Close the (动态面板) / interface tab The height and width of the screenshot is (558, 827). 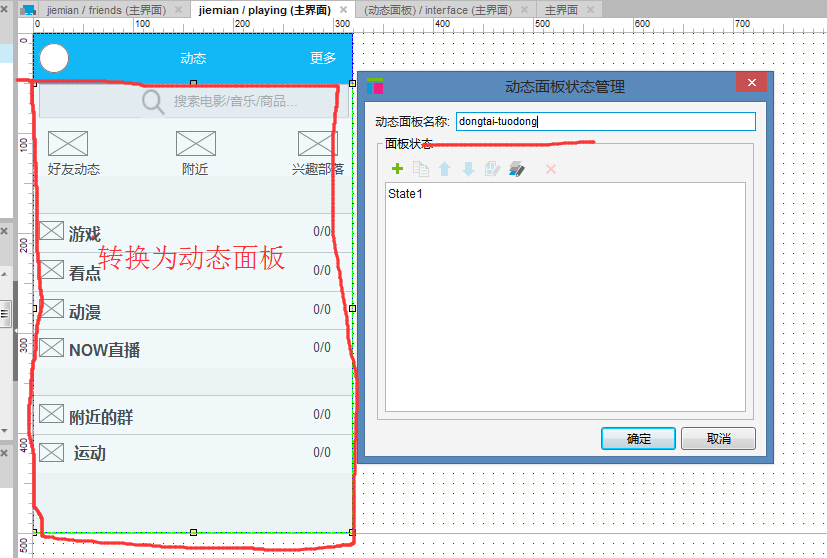pos(524,9)
